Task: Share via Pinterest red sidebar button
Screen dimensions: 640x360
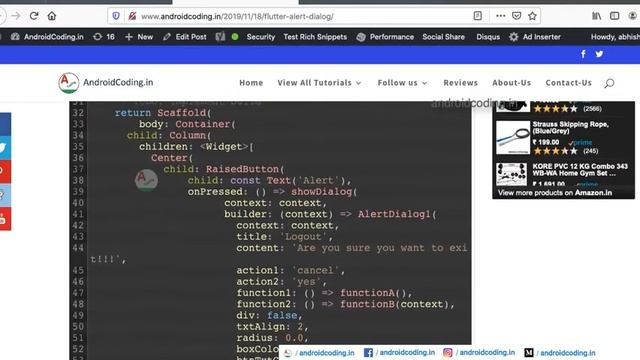Action: 5,171
